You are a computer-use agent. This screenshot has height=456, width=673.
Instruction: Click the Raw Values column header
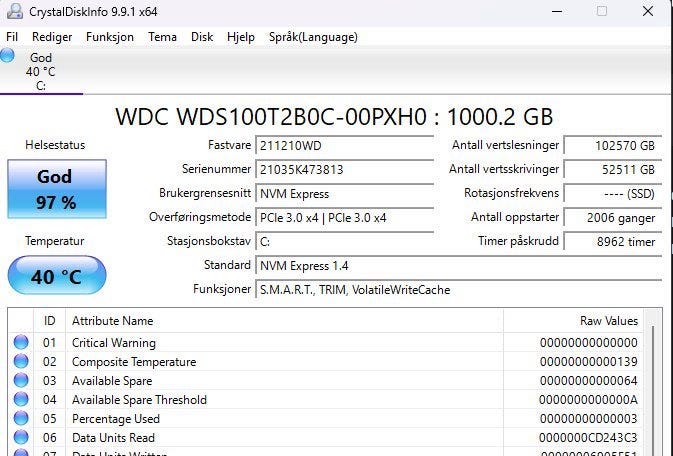point(573,321)
